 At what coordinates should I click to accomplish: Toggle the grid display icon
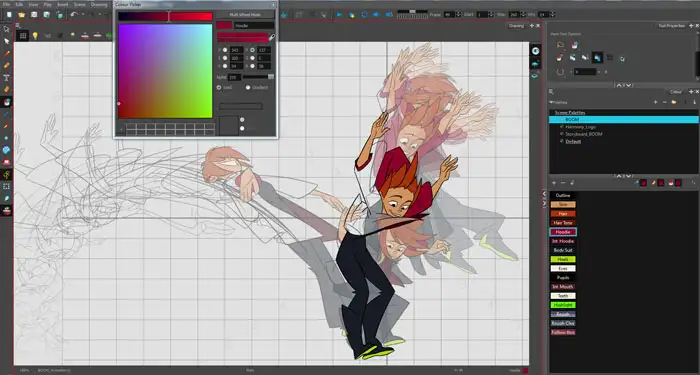pyautogui.click(x=23, y=36)
